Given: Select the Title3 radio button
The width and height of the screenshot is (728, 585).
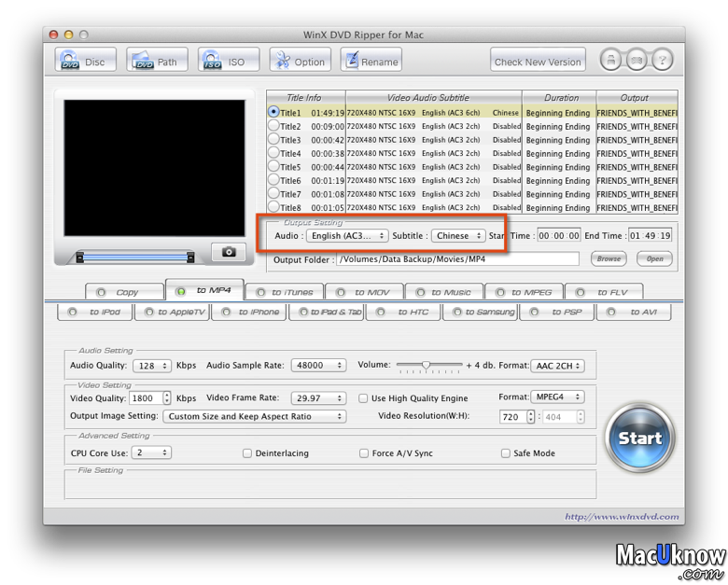Looking at the screenshot, I should (x=273, y=140).
